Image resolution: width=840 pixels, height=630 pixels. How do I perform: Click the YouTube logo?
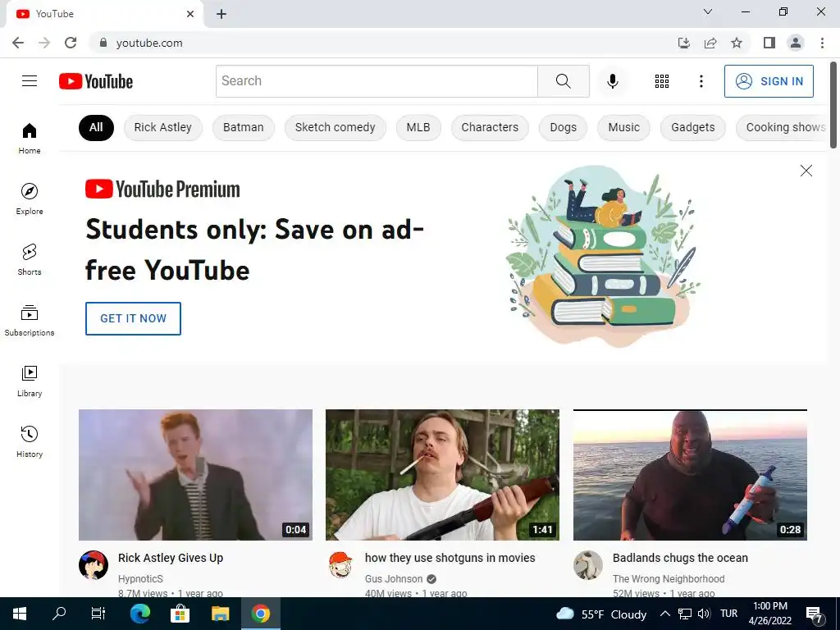pos(96,81)
